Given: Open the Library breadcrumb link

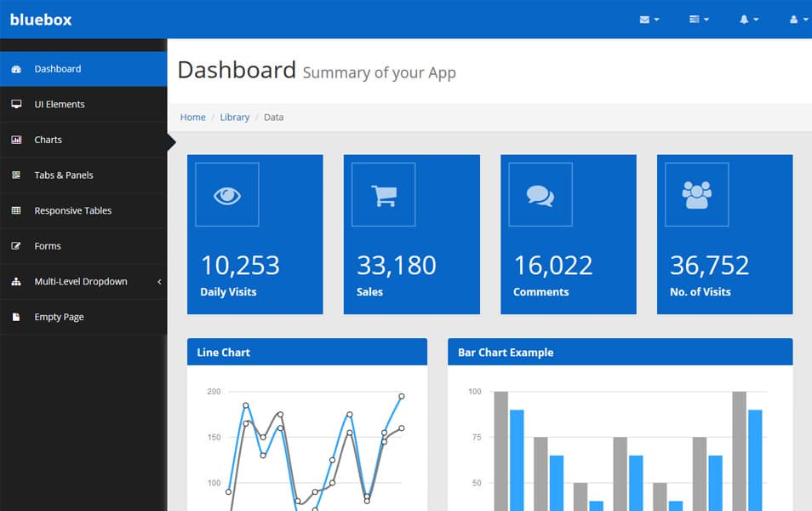Looking at the screenshot, I should pyautogui.click(x=235, y=117).
